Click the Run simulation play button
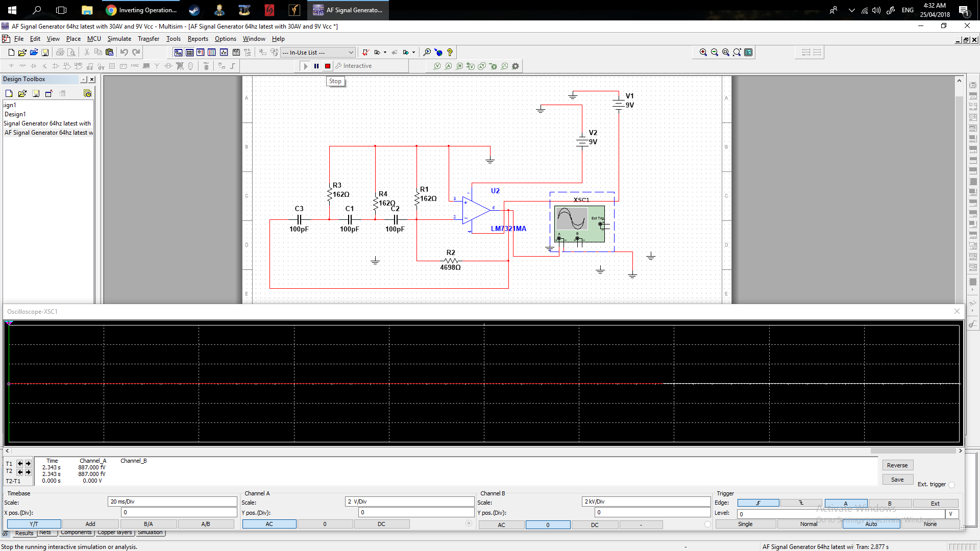This screenshot has height=551, width=980. (305, 65)
